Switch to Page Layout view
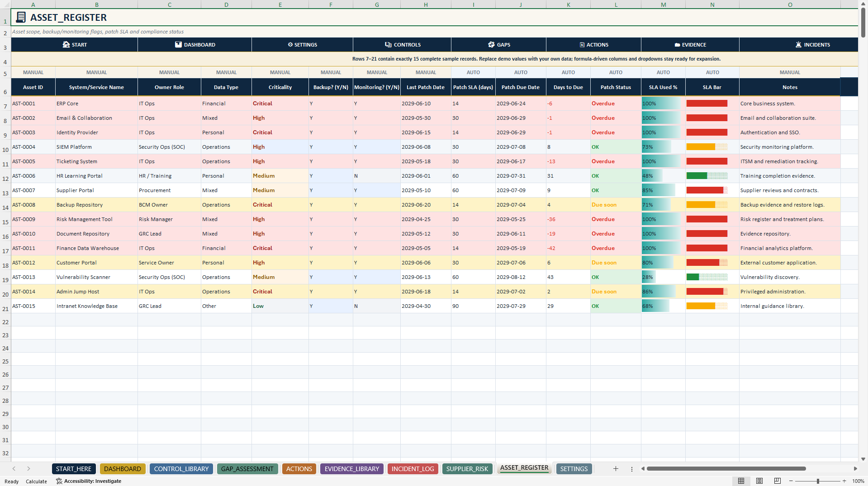Screen dimensions: 868x486 pos(759,481)
